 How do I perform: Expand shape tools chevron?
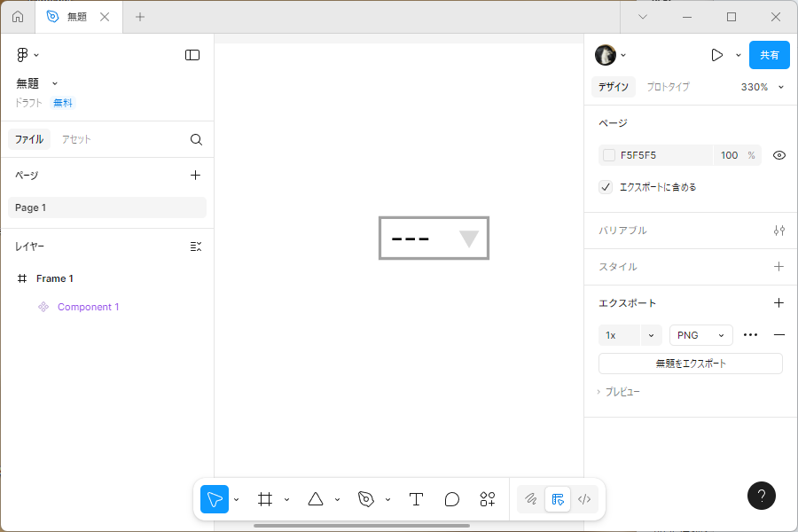click(337, 499)
